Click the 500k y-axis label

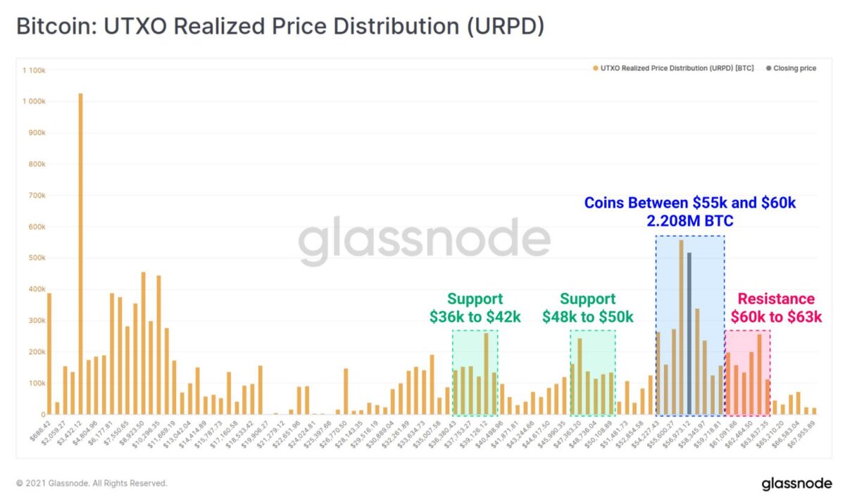pos(37,258)
